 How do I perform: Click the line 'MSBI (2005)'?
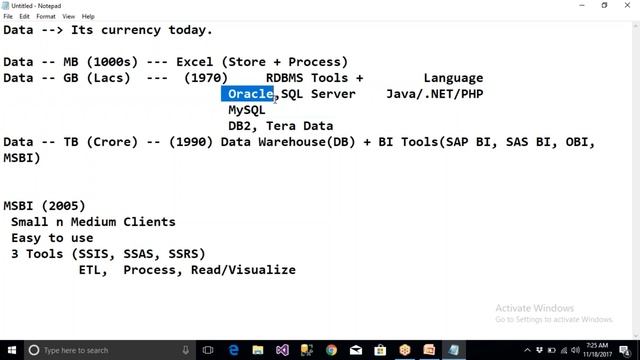coord(44,206)
